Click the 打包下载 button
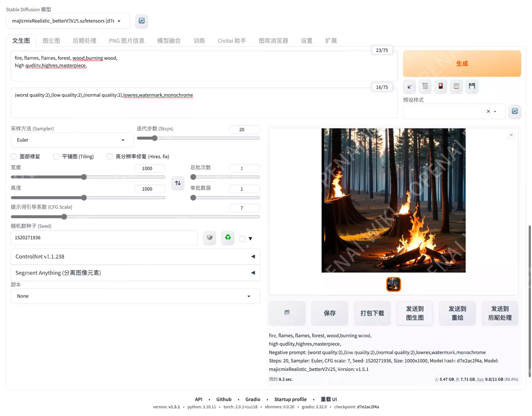 point(372,313)
